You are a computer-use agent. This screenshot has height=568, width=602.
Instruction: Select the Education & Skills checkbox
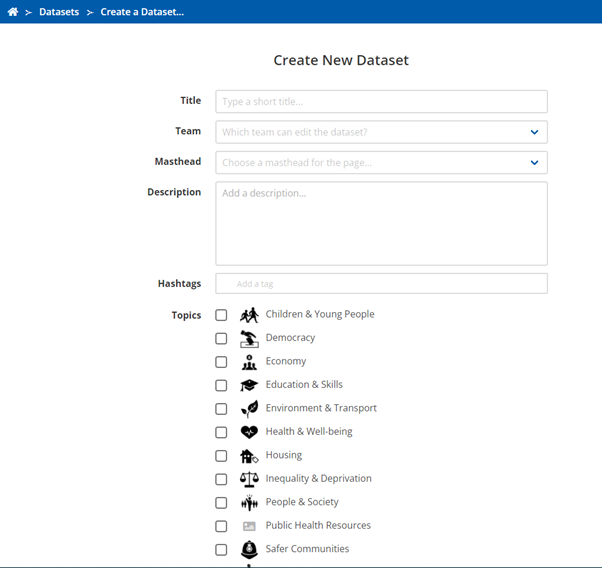coord(221,385)
